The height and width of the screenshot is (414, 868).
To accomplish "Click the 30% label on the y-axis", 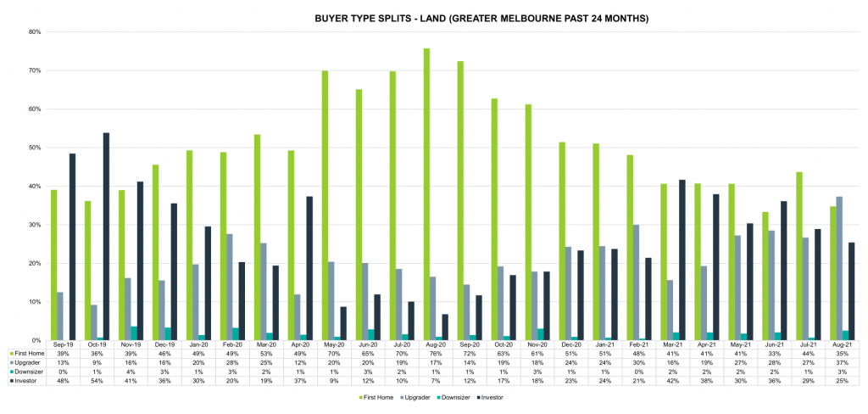I will coord(35,225).
